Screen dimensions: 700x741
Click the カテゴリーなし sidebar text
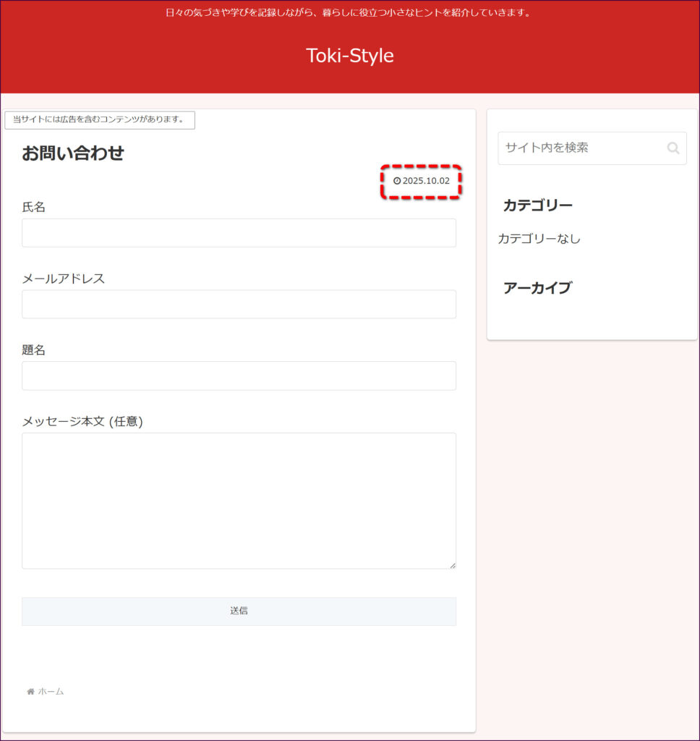point(539,239)
